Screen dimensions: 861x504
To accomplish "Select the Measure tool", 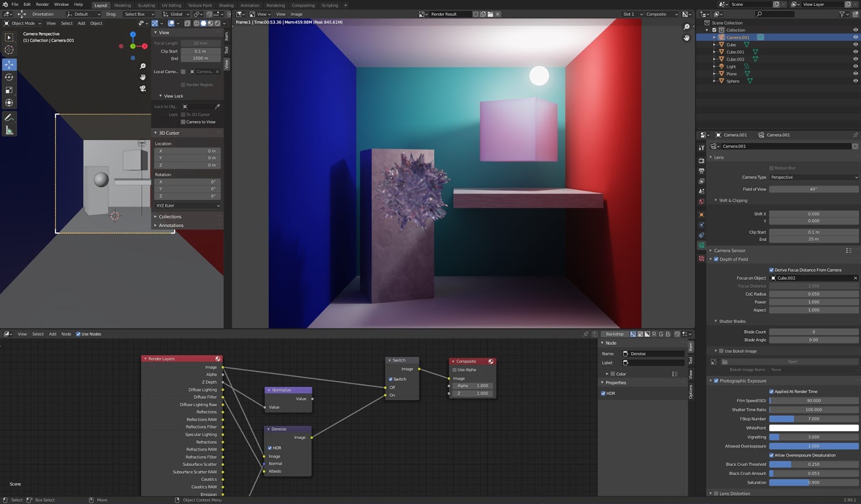I will (9, 130).
